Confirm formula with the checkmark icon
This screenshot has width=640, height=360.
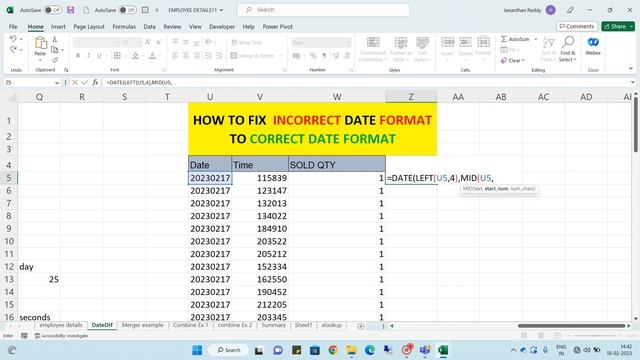tap(84, 82)
